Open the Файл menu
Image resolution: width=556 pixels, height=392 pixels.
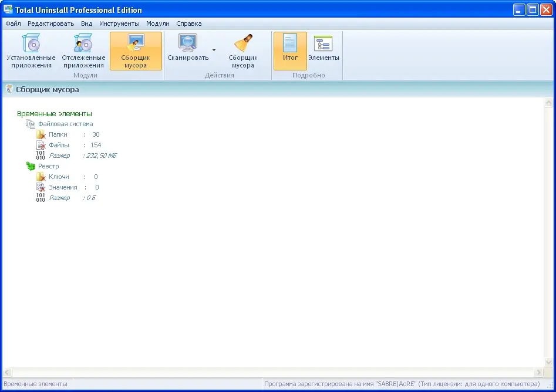click(x=13, y=23)
